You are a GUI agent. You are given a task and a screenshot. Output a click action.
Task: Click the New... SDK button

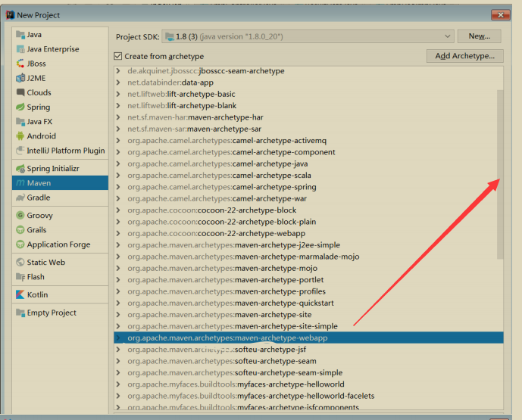click(480, 36)
